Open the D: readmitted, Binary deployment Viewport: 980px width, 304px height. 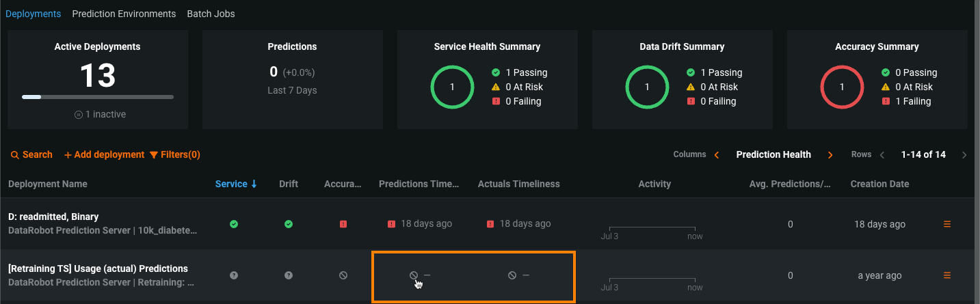tap(53, 217)
